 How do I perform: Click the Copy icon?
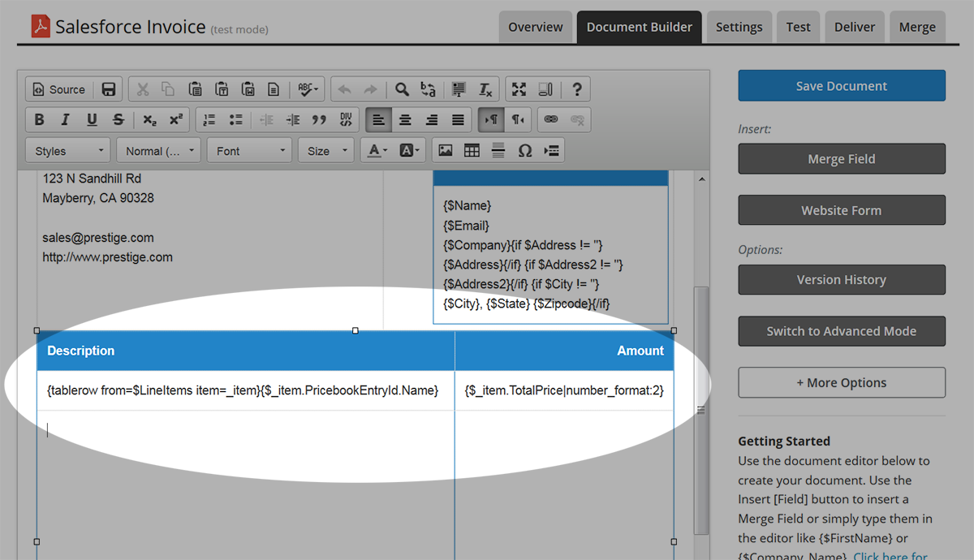[168, 89]
